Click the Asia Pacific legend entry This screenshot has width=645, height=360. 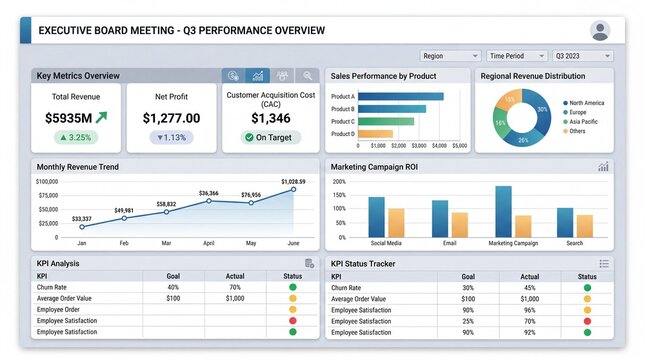click(x=580, y=122)
